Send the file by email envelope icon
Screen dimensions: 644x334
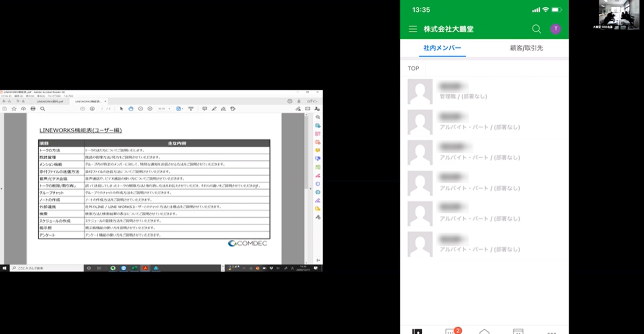[x=308, y=109]
